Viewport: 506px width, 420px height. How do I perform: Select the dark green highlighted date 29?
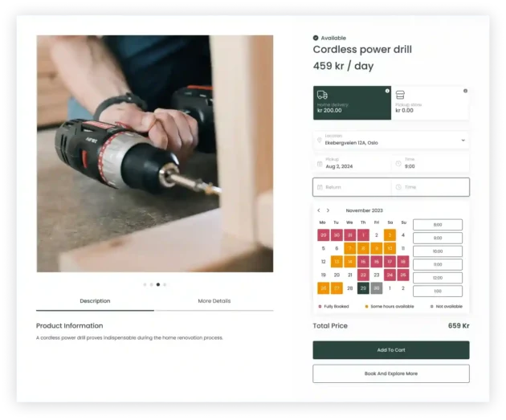363,288
